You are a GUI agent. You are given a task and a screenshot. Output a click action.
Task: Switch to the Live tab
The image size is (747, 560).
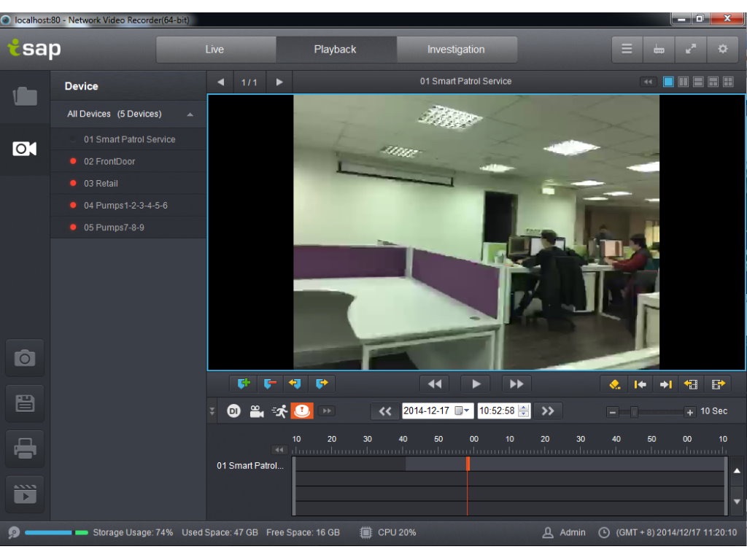tap(214, 50)
